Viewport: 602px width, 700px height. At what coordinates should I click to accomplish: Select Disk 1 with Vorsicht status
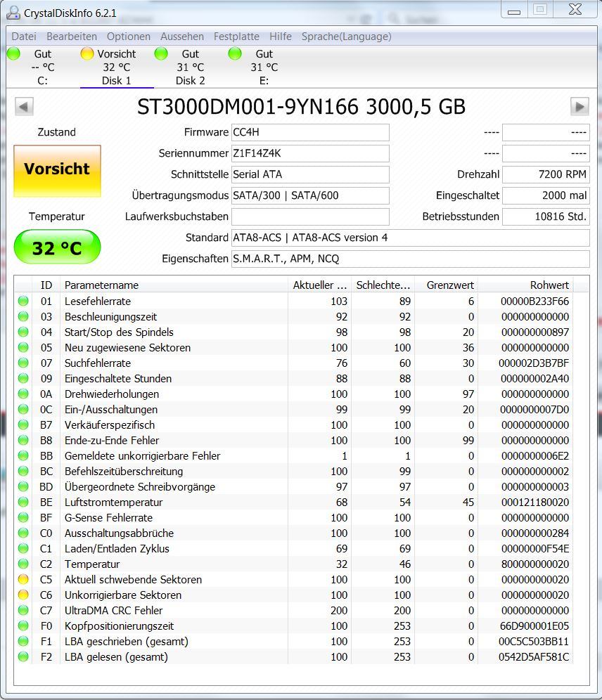(x=116, y=67)
